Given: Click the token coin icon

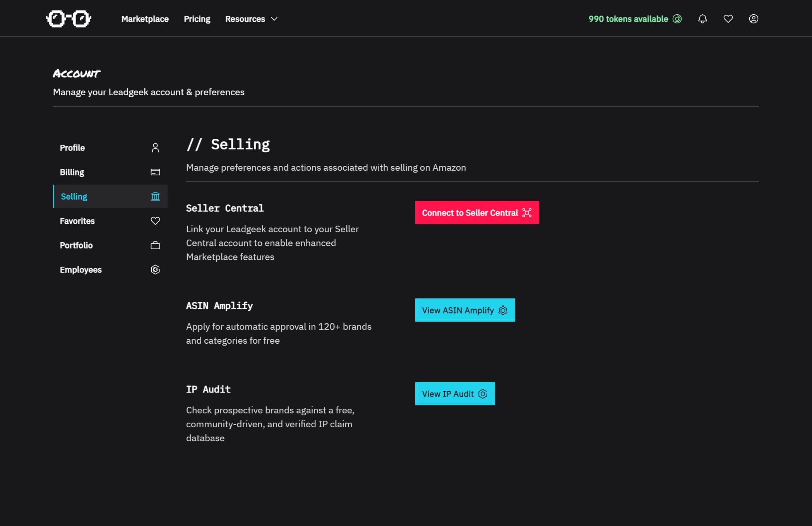Looking at the screenshot, I should click(677, 19).
